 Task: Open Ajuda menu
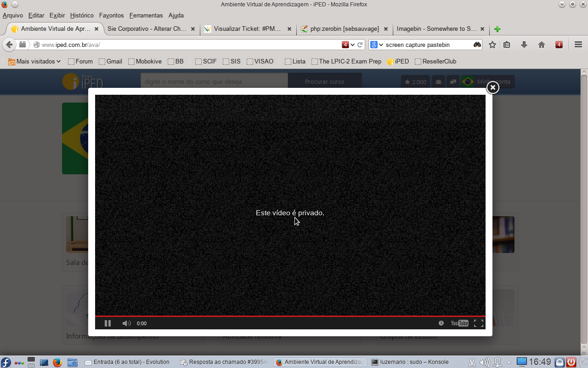(x=176, y=15)
